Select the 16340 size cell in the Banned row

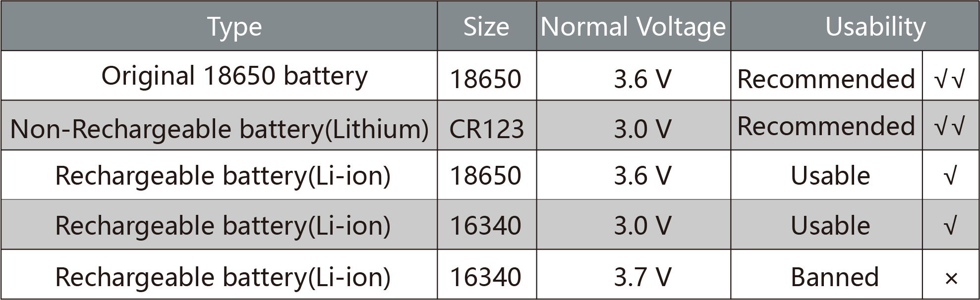coord(485,277)
